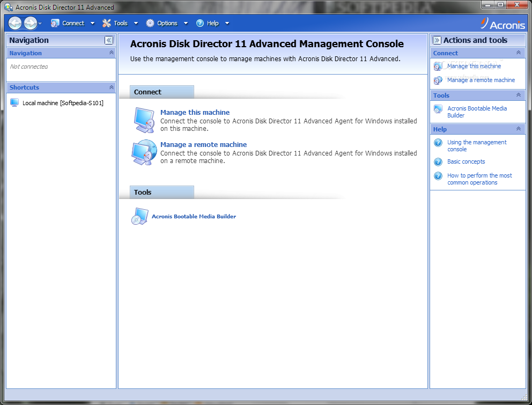Open the Help menu
532x405 pixels.
(x=213, y=23)
